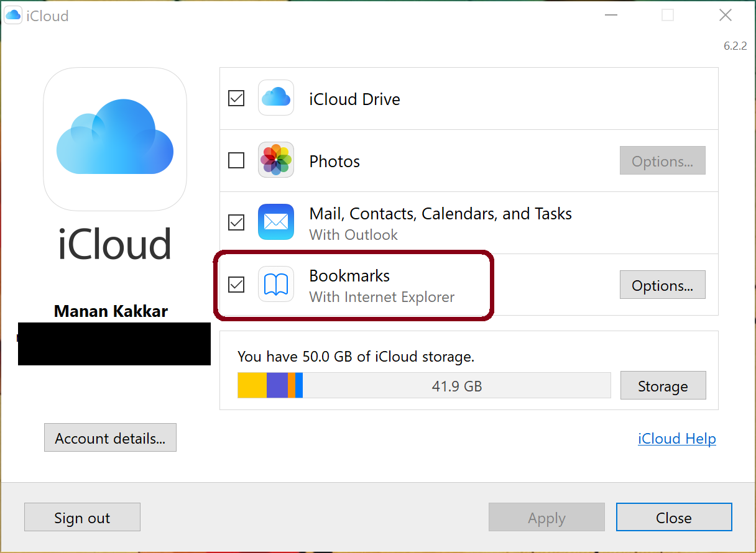Open the Storage manager
756x553 pixels.
(663, 385)
